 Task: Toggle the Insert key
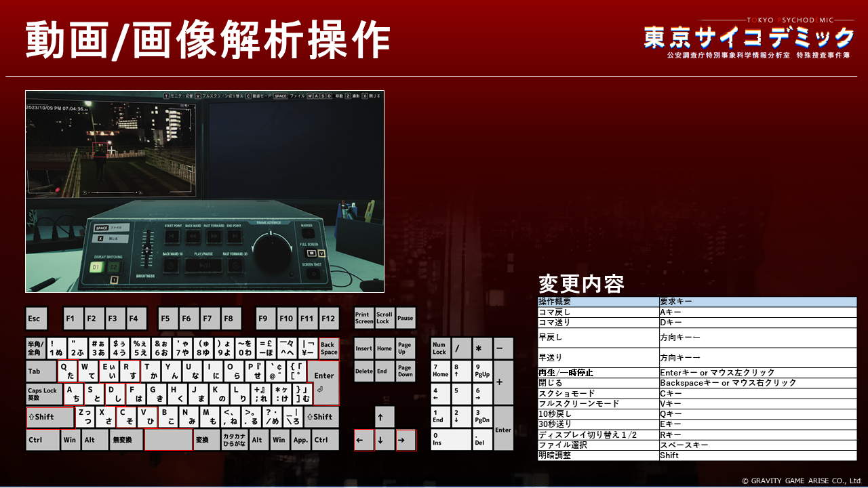[364, 348]
